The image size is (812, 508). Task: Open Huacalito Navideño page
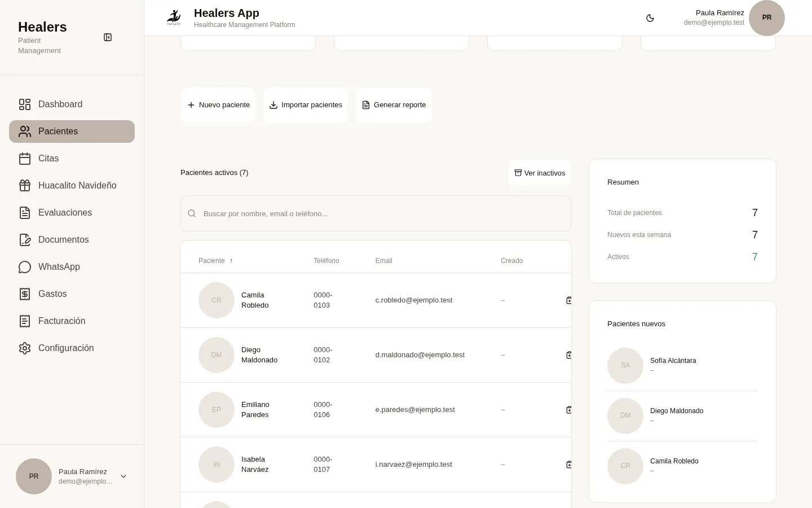[72, 186]
